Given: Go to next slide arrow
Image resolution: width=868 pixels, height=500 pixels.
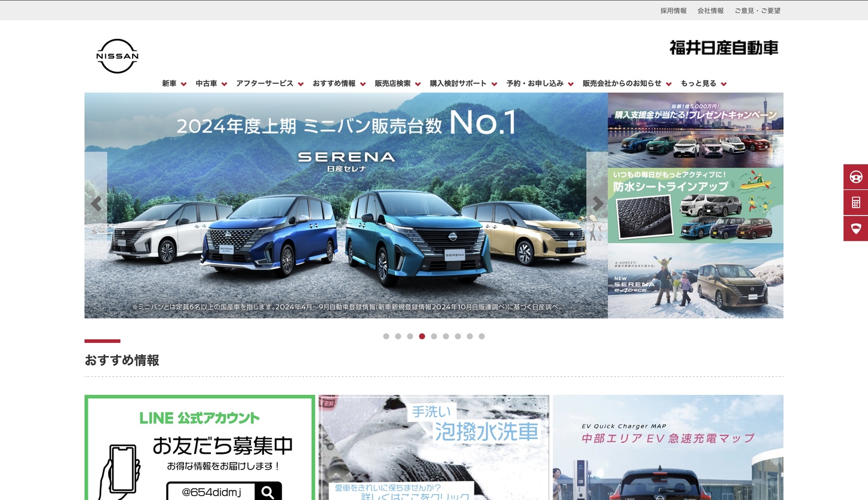Looking at the screenshot, I should [597, 204].
